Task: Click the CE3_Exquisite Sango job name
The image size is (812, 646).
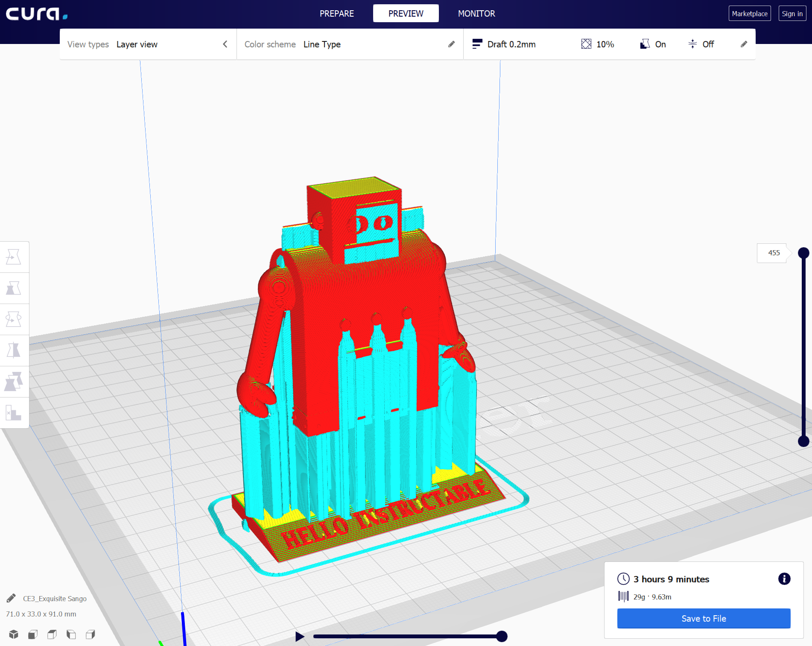Action: [55, 599]
